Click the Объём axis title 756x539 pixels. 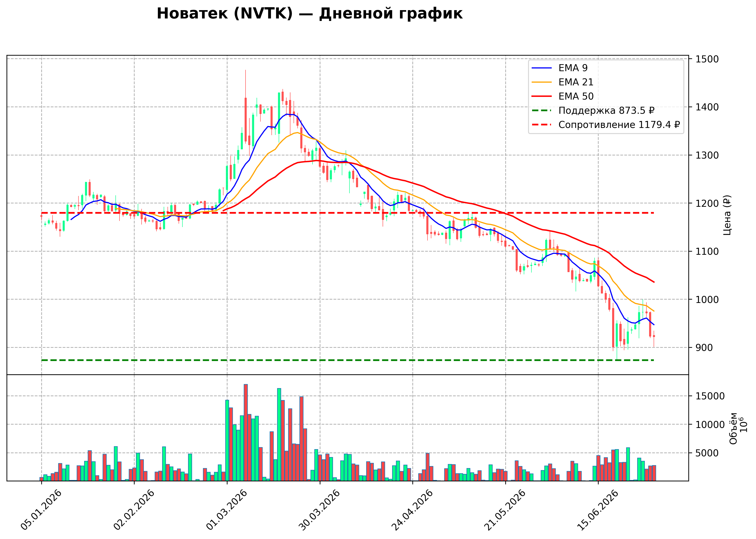click(x=733, y=428)
